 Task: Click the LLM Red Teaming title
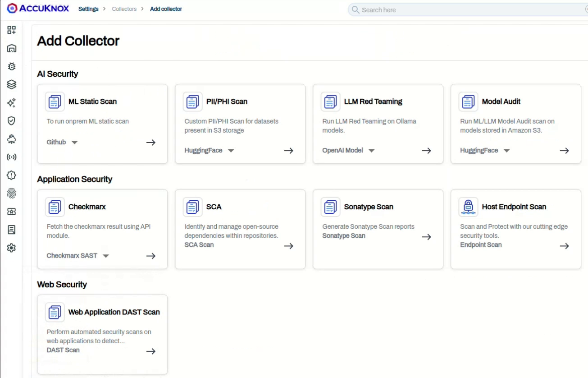373,101
